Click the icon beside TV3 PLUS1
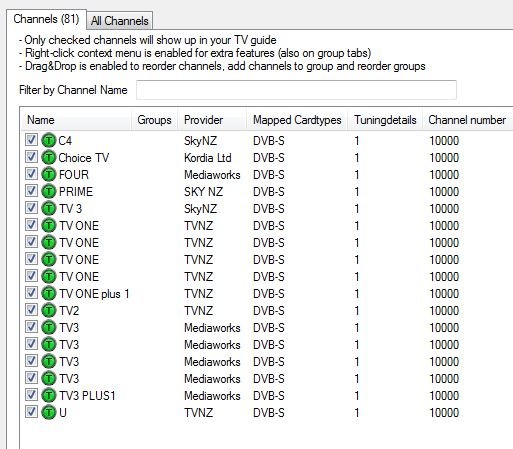Screen dimensions: 513x449 coord(49,395)
